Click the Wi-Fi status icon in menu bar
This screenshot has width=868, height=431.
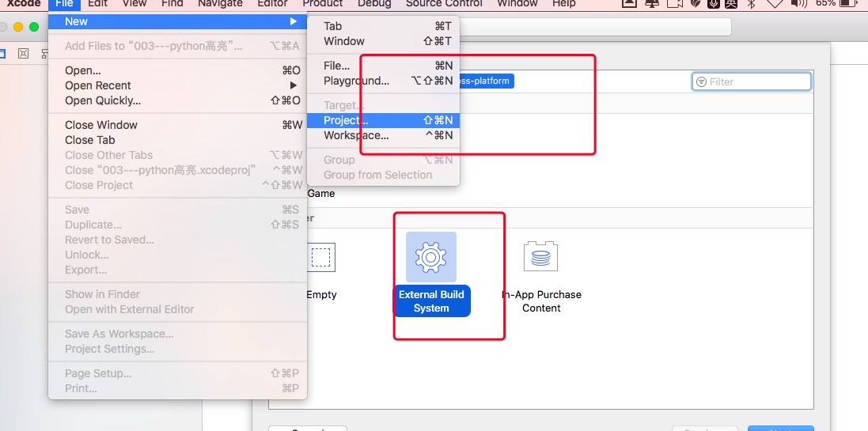(x=774, y=3)
